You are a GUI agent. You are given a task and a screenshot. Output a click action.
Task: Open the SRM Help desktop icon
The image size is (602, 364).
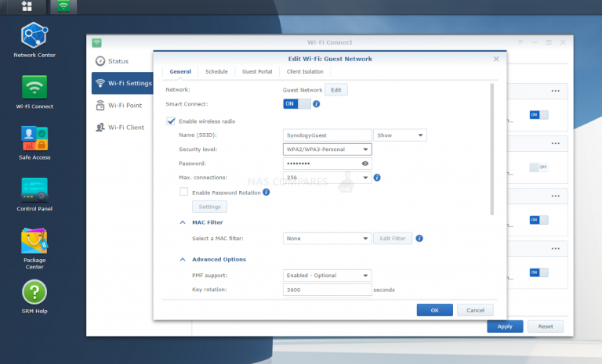(34, 297)
